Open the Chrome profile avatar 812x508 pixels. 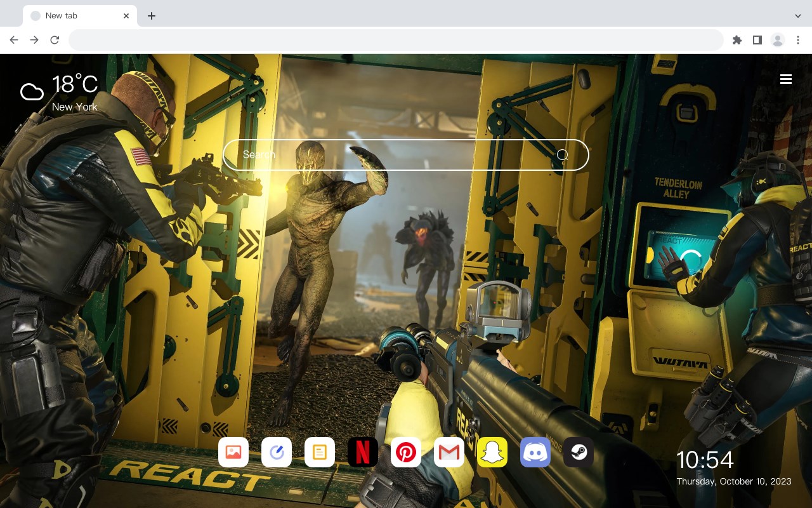pos(778,40)
